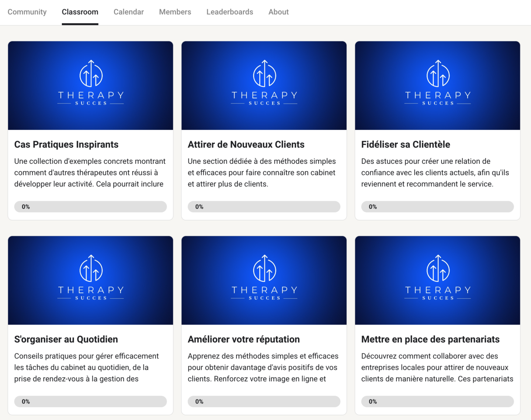Select the Classroom tab
Viewport: 531px width, 420px height.
click(80, 12)
